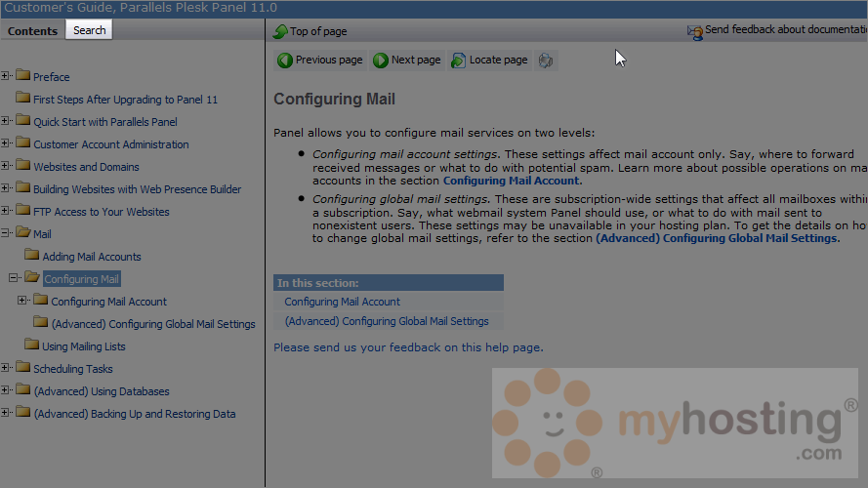Click Advanced Global Mail Settings folder icon
This screenshot has height=488, width=868.
pos(40,321)
